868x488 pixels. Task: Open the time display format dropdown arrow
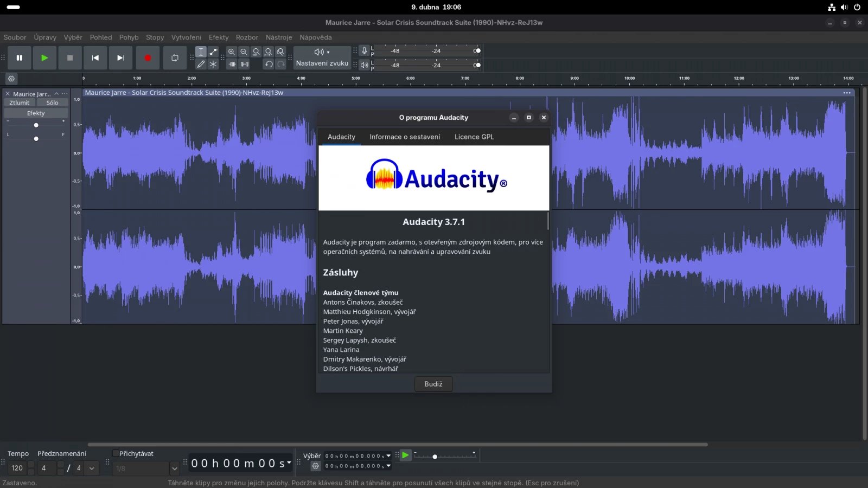289,463
